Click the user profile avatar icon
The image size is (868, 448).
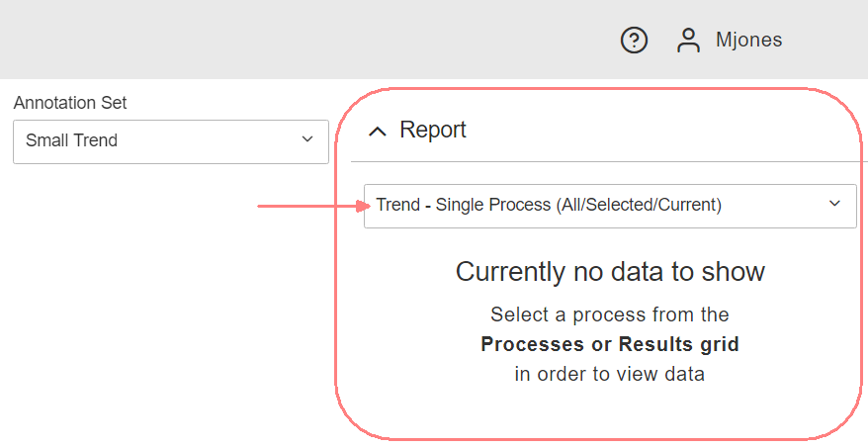click(x=688, y=41)
